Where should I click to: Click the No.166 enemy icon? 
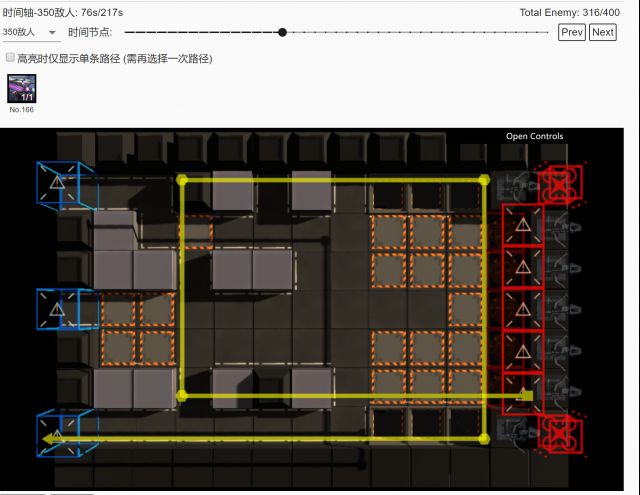point(22,90)
